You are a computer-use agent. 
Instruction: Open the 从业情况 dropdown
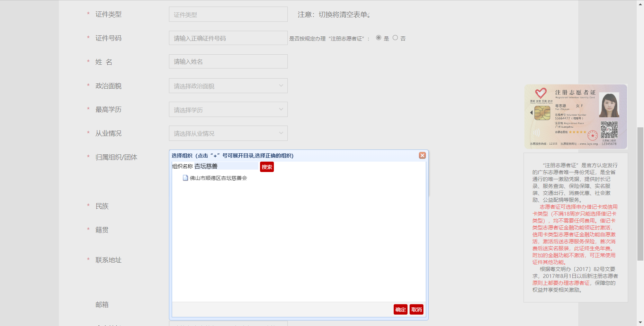228,133
